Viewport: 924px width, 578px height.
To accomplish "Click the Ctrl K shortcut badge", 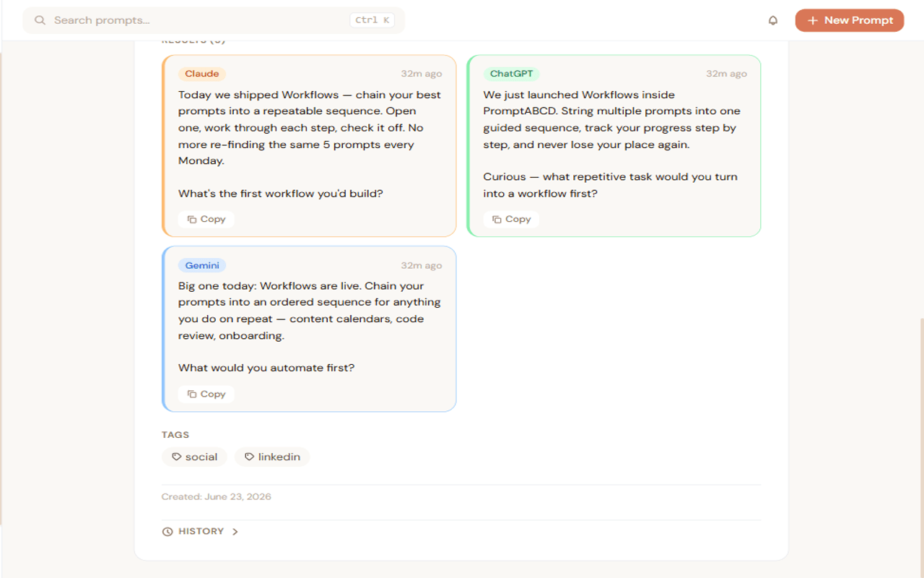I will pyautogui.click(x=372, y=20).
